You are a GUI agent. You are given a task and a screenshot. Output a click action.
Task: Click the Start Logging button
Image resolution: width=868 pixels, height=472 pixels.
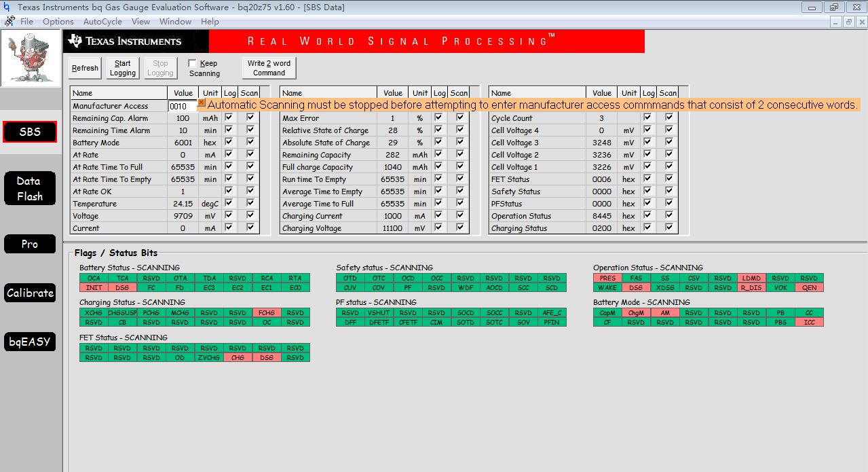[x=123, y=68]
